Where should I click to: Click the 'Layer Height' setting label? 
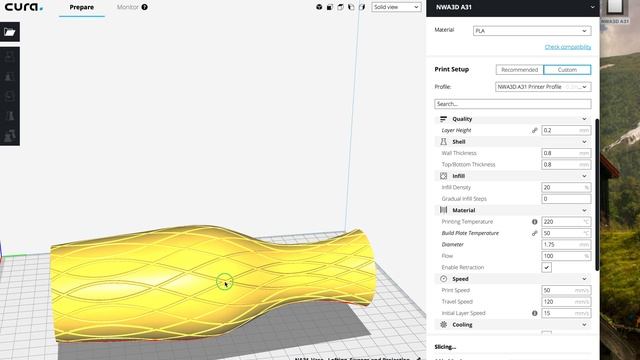click(456, 130)
